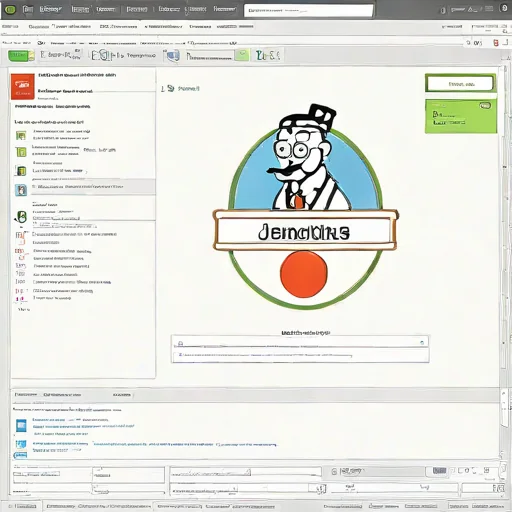Click the green oval icon in the top-left corner

tap(10, 9)
